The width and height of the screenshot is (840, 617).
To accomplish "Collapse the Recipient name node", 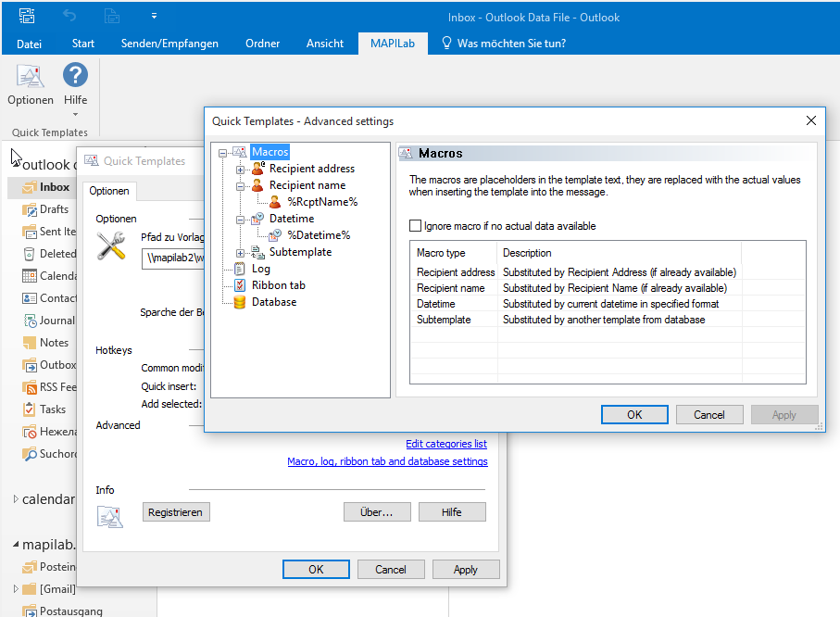I will point(240,186).
